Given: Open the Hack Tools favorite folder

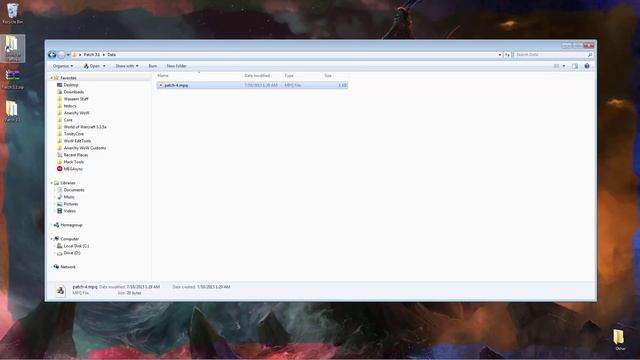Looking at the screenshot, I should (73, 162).
